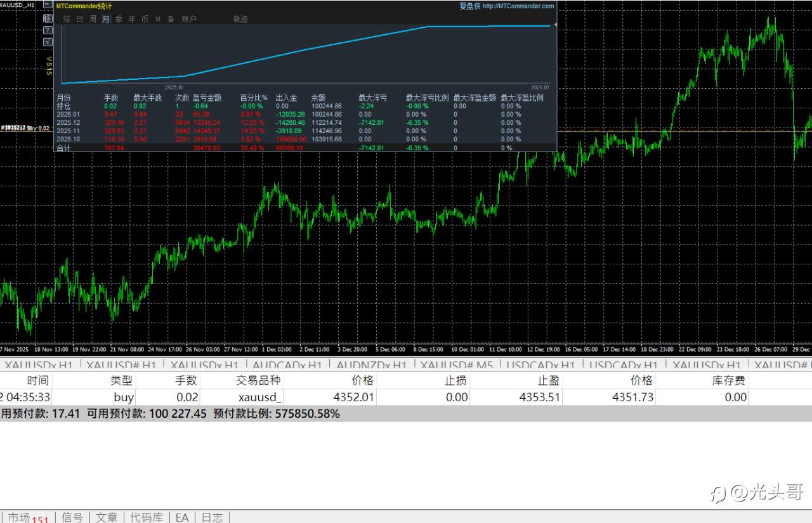
Task: Switch to the 周 weekly statistics tab
Action: [x=93, y=19]
